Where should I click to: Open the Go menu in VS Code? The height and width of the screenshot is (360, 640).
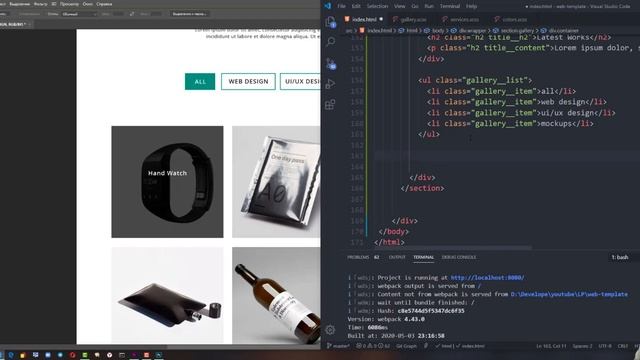[415, 6]
